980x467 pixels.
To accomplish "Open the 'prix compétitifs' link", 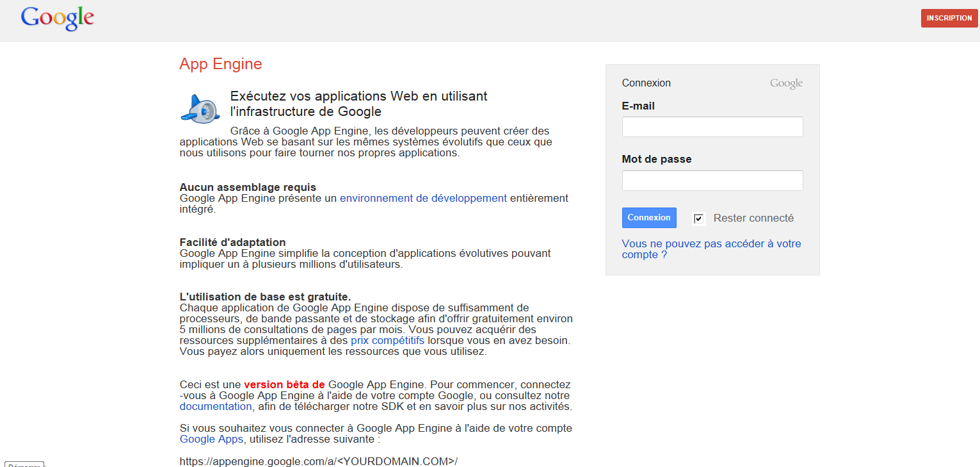I will (x=387, y=341).
